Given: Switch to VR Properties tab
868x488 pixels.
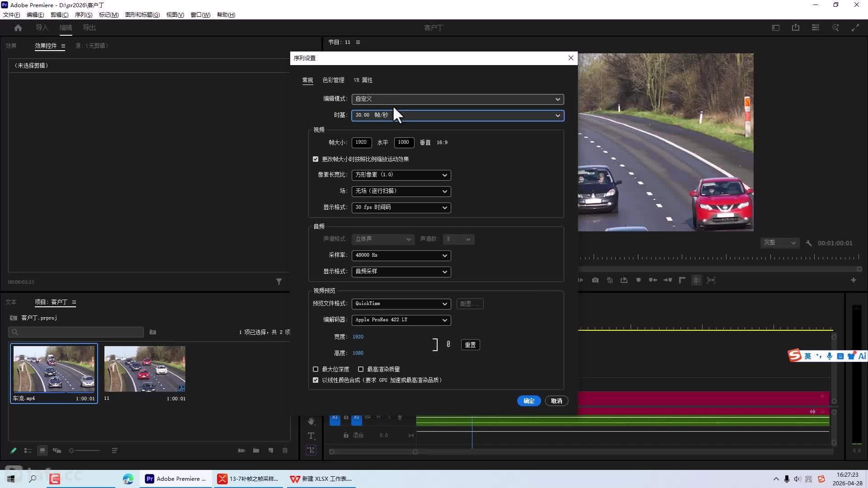Looking at the screenshot, I should pos(363,80).
